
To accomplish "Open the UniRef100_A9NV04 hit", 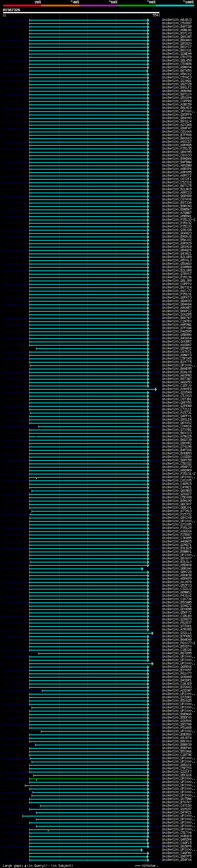I will point(177,67).
